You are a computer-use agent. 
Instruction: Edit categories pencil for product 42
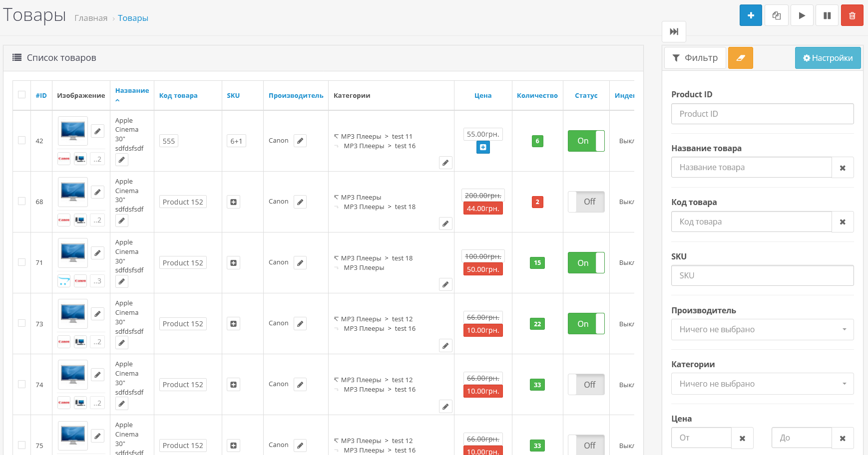tap(445, 163)
